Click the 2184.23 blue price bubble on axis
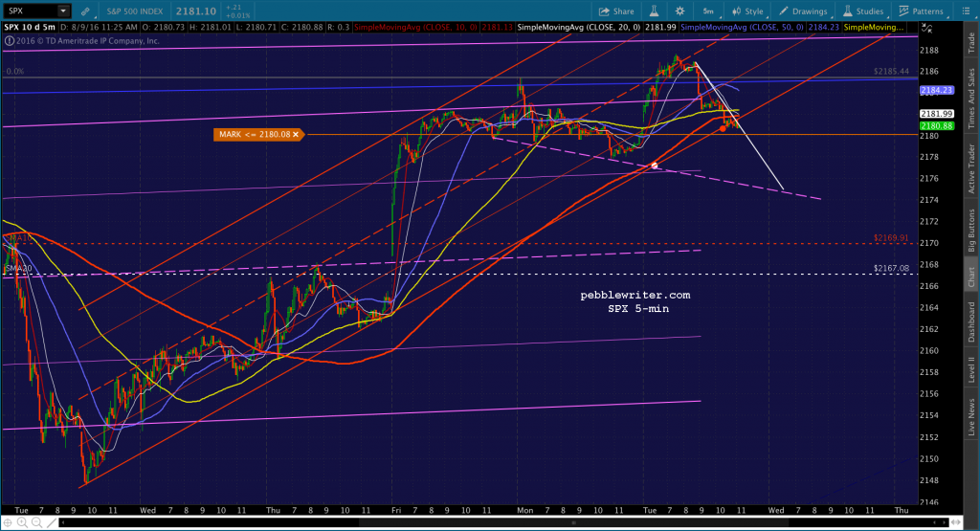980x531 pixels. point(936,90)
